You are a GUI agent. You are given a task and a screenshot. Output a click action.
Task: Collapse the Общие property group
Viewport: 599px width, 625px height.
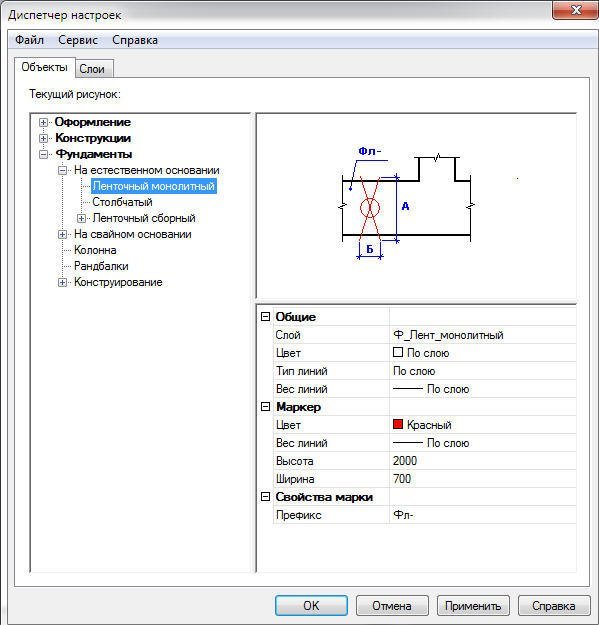265,317
